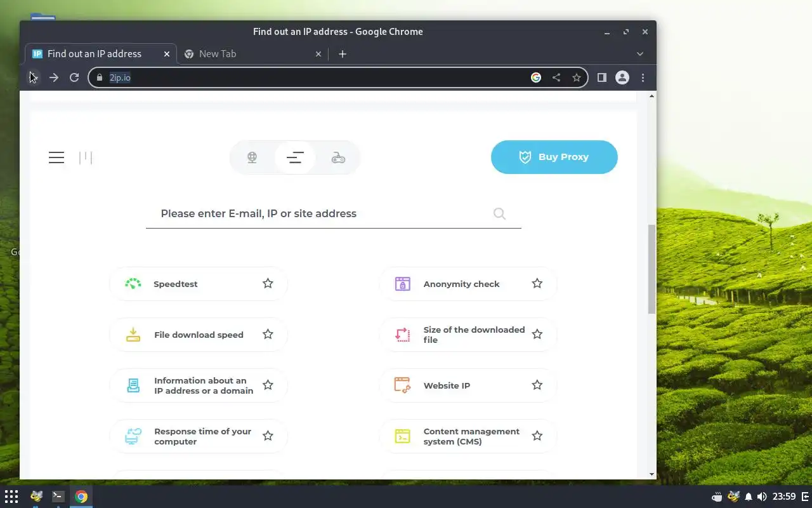Select the gamepad mode icon
Image resolution: width=812 pixels, height=508 pixels.
click(339, 157)
